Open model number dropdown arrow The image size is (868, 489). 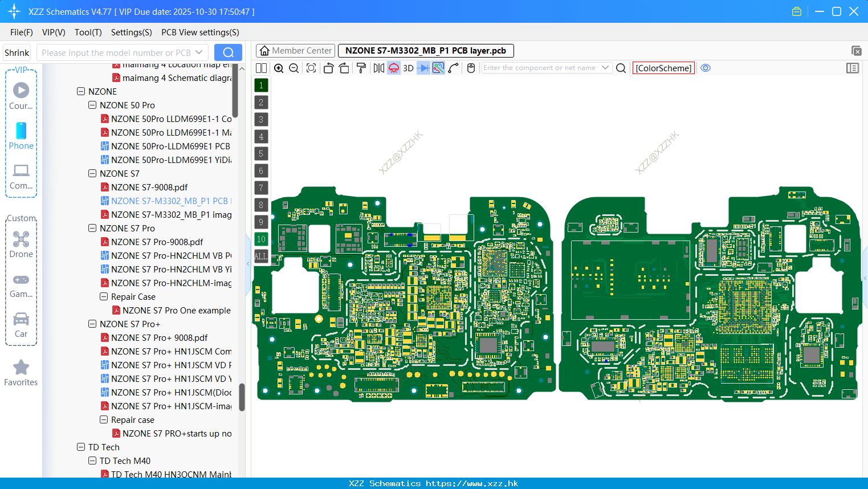[199, 52]
